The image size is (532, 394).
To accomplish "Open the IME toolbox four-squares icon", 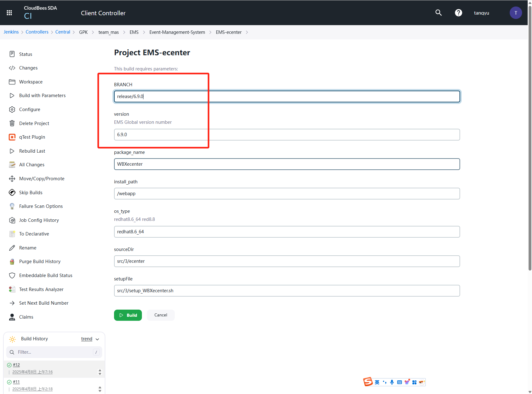I will [x=414, y=382].
